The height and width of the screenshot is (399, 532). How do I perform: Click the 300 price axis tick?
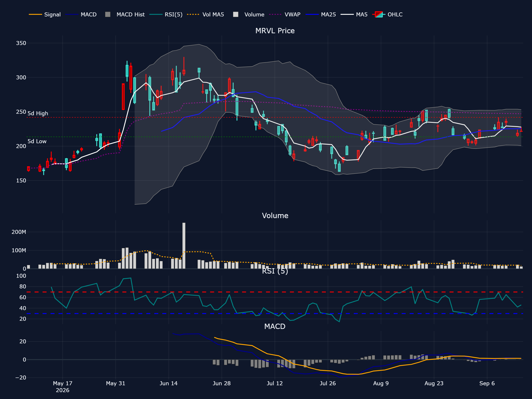coord(21,77)
